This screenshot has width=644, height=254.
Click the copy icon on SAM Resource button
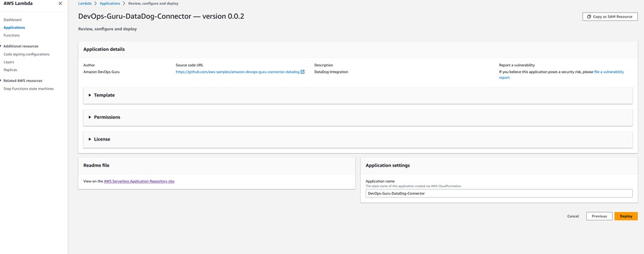coord(589,17)
